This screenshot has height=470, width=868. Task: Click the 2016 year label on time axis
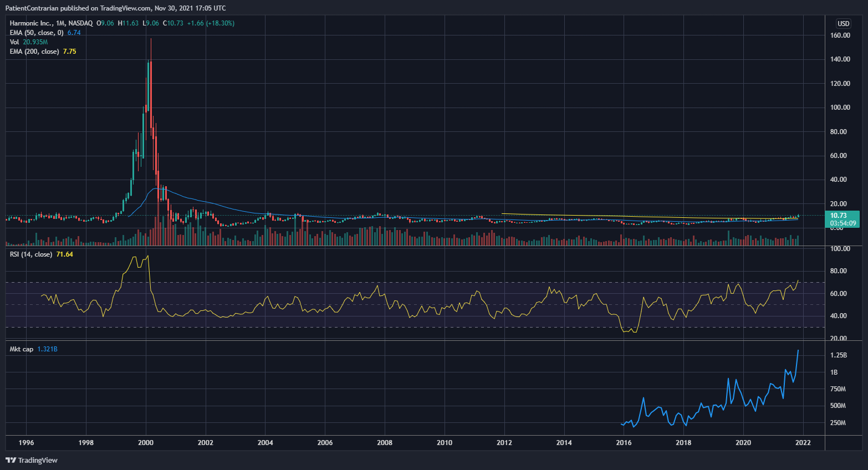tap(624, 443)
